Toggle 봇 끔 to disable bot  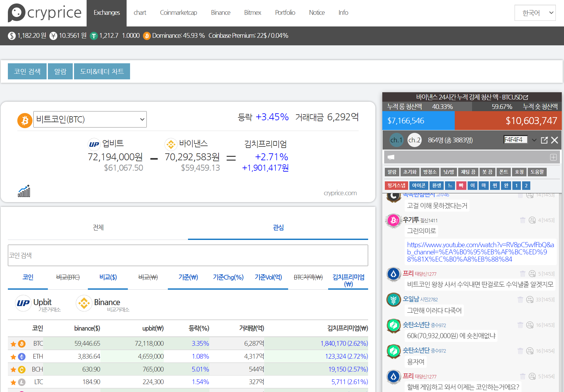[x=487, y=172]
